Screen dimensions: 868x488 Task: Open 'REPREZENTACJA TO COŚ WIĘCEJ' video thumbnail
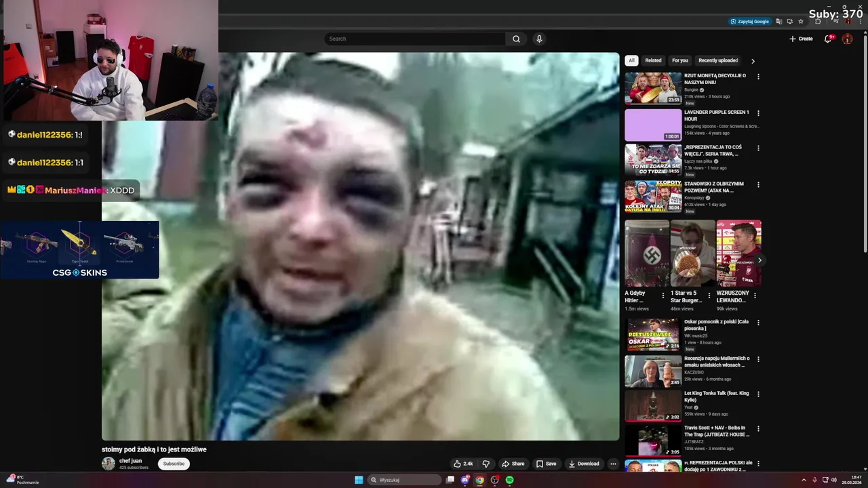tap(653, 160)
